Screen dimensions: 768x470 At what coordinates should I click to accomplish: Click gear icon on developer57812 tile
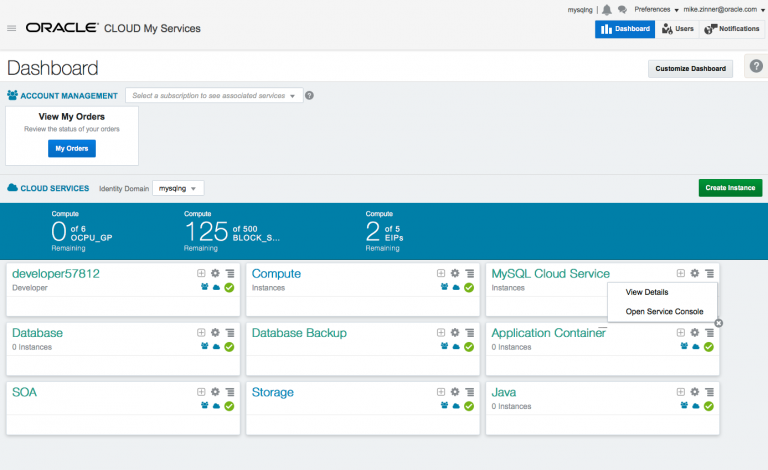pos(215,273)
